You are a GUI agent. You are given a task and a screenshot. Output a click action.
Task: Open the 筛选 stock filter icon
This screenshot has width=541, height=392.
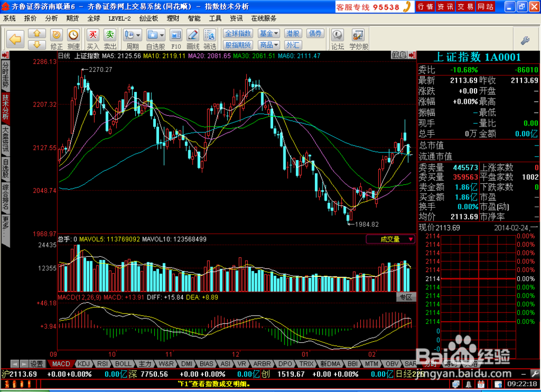pos(210,39)
